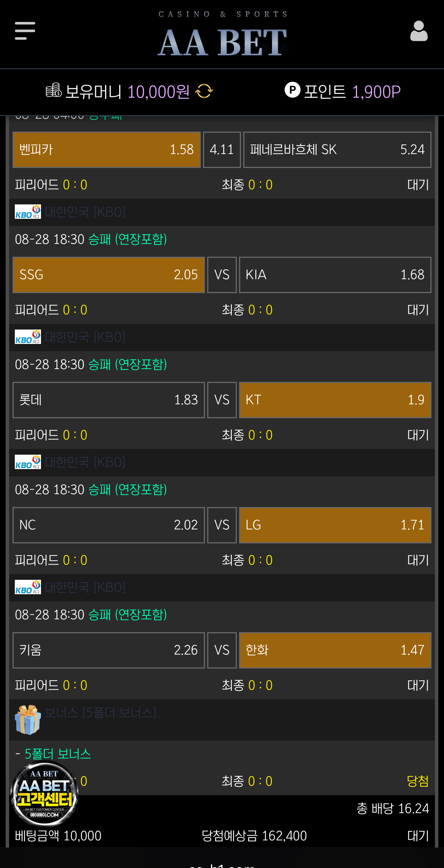This screenshot has height=868, width=444.
Task: Select 롯데 odds 1.83
Action: (x=109, y=400)
